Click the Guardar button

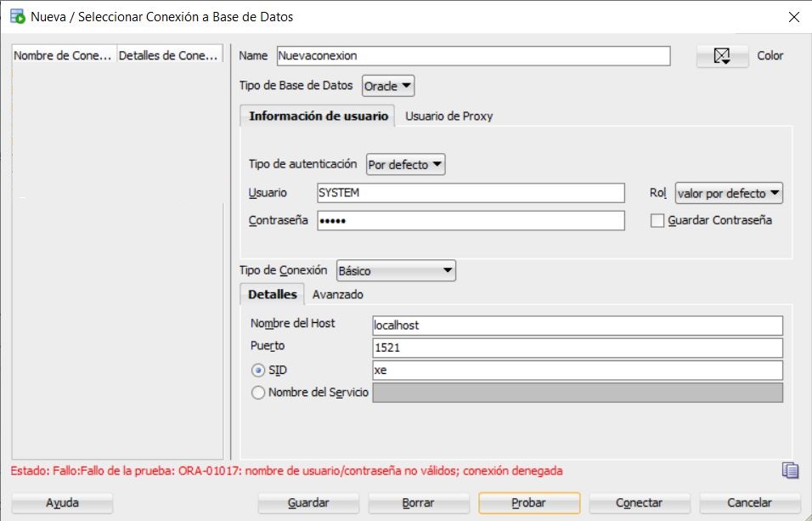point(308,503)
